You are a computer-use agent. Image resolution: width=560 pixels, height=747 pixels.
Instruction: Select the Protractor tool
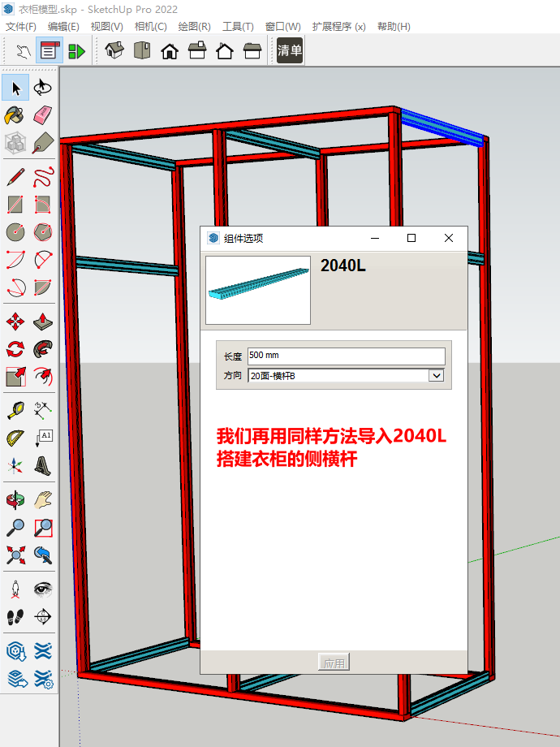point(15,438)
